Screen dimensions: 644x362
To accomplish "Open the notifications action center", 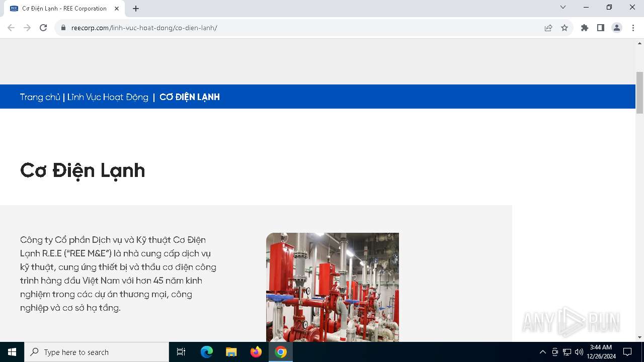I will click(x=627, y=352).
